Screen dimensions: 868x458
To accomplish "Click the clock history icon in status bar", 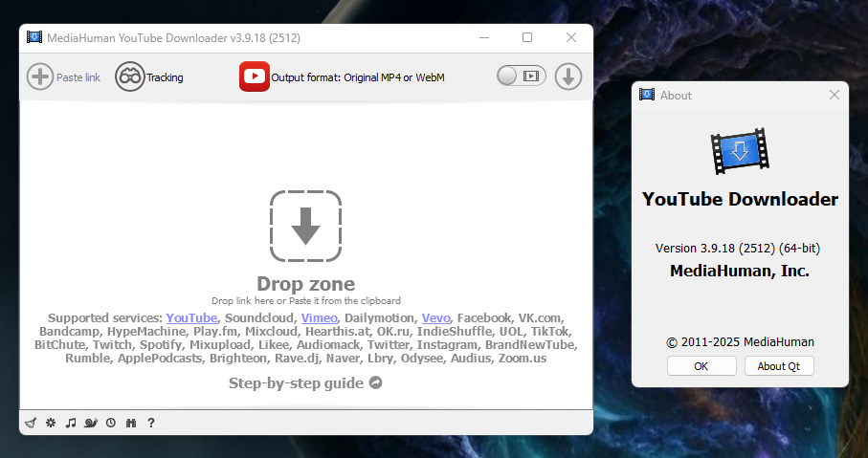I will pyautogui.click(x=111, y=423).
